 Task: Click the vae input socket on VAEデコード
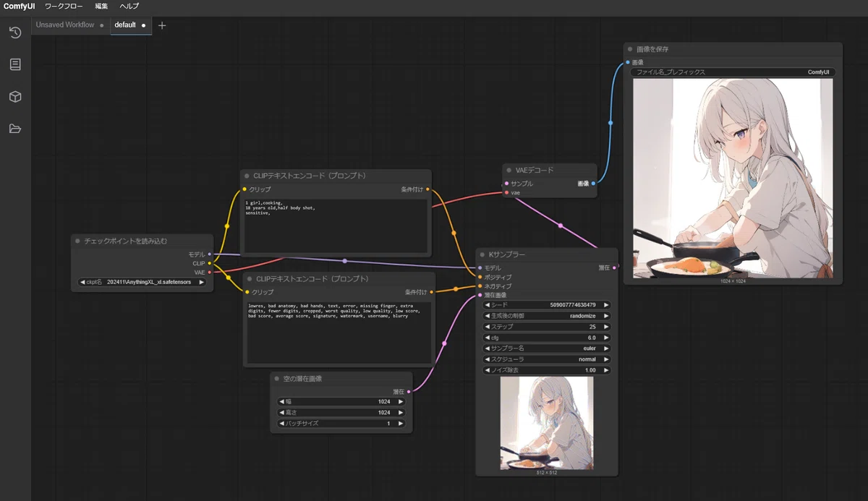point(506,192)
